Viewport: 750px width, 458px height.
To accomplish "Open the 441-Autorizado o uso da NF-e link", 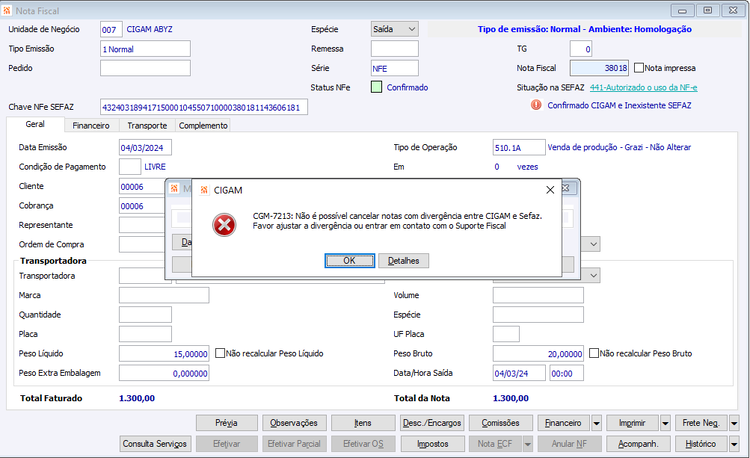I will click(643, 87).
